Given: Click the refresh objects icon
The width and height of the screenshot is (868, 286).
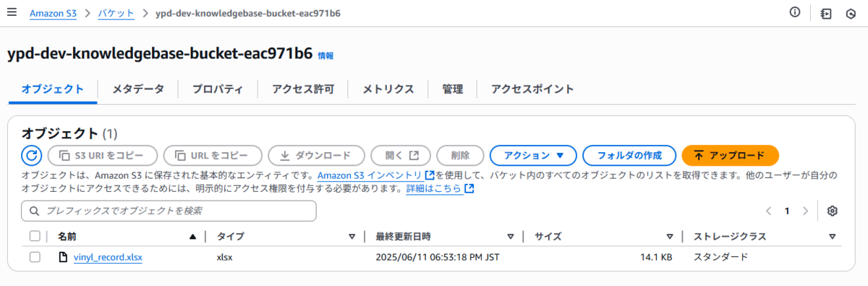Looking at the screenshot, I should [32, 155].
